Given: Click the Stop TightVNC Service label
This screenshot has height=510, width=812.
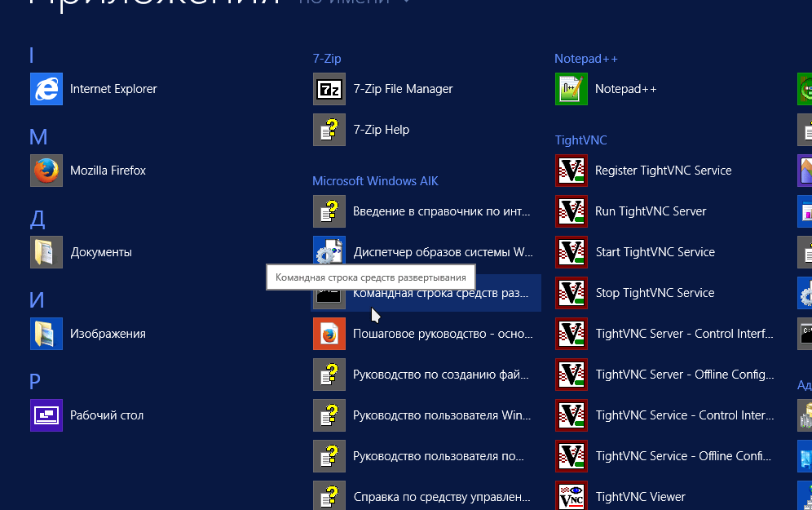Looking at the screenshot, I should pos(655,293).
